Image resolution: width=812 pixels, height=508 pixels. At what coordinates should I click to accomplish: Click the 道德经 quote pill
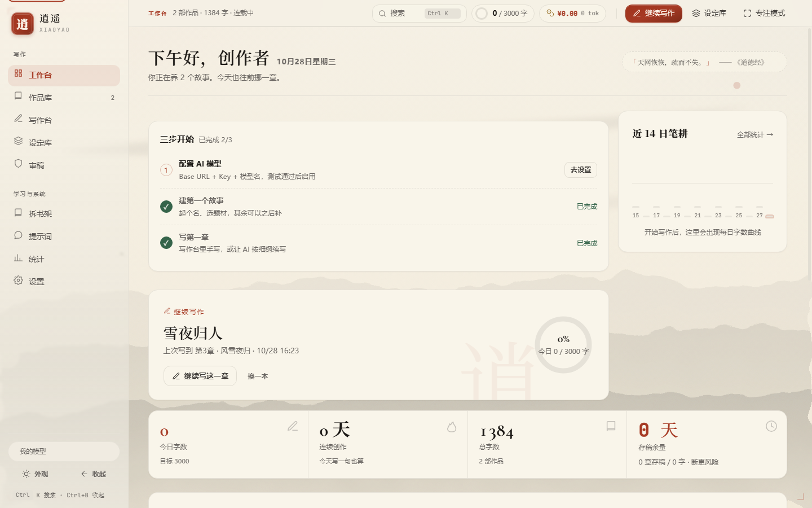coord(704,62)
